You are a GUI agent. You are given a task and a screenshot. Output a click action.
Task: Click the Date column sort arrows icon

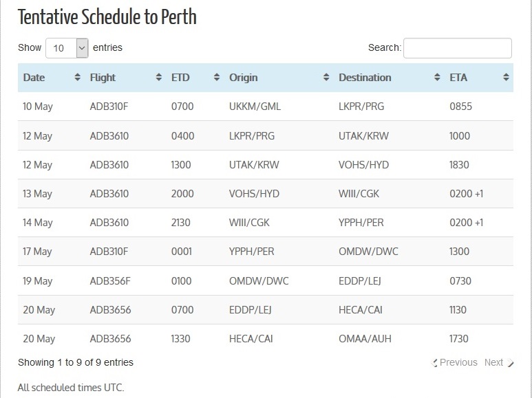77,77
